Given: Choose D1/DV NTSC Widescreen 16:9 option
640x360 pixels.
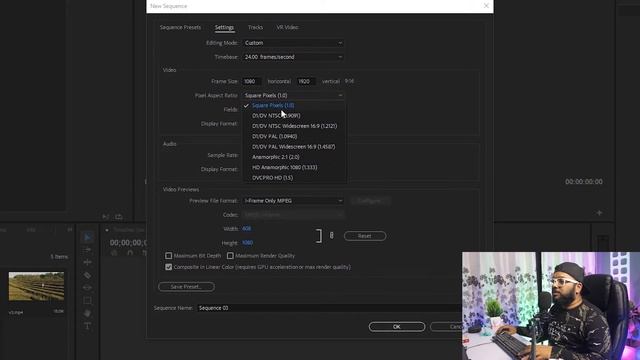Looking at the screenshot, I should click(x=294, y=126).
